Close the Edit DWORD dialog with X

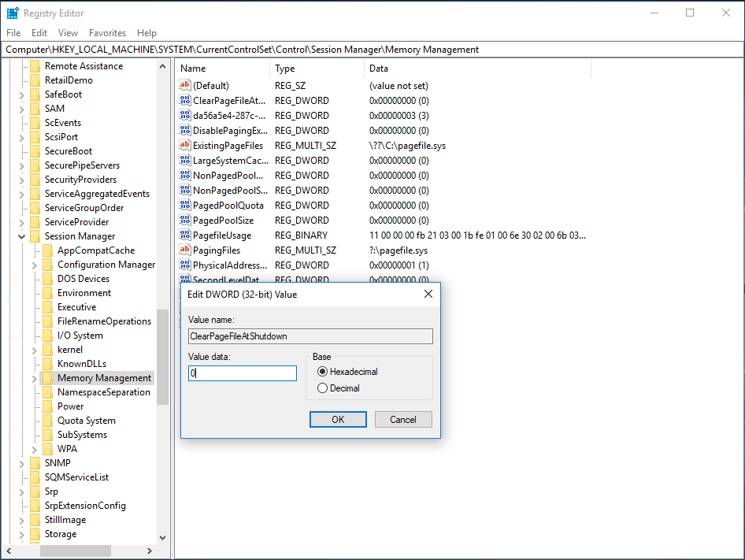pyautogui.click(x=428, y=295)
